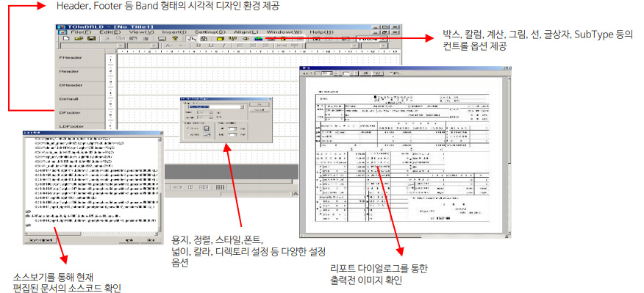Select the second orientation radio button in dialog
This screenshot has width=644, height=293.
[187, 134]
